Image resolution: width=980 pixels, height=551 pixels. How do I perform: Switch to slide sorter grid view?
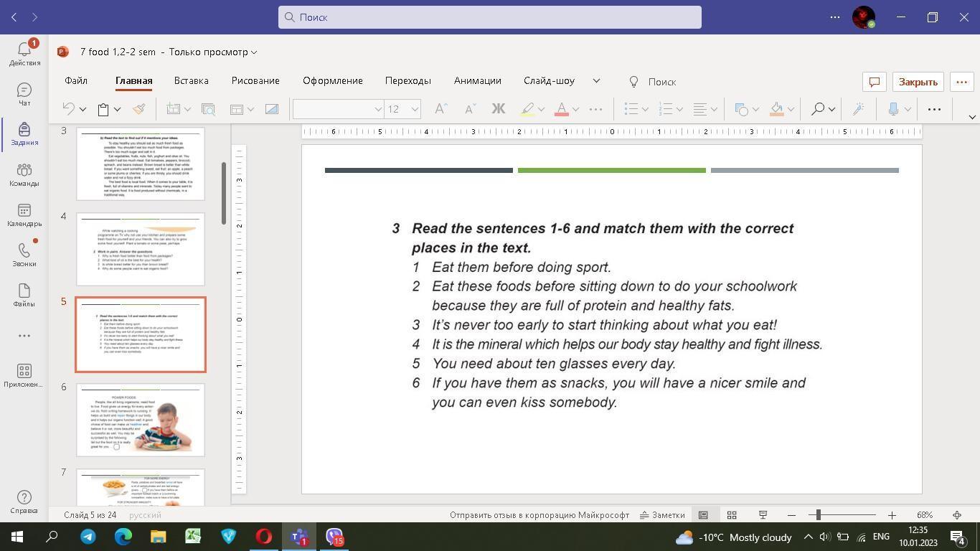[x=732, y=515]
